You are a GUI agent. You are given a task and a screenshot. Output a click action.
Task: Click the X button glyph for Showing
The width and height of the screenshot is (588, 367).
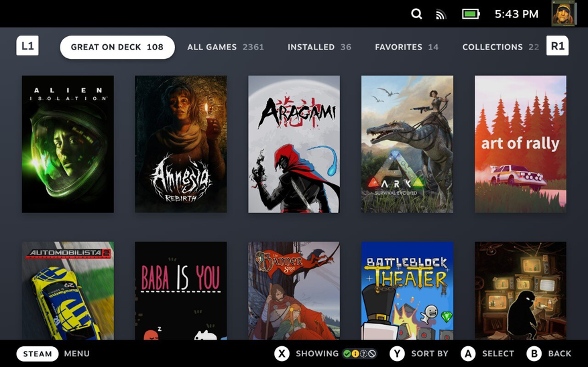(x=282, y=354)
